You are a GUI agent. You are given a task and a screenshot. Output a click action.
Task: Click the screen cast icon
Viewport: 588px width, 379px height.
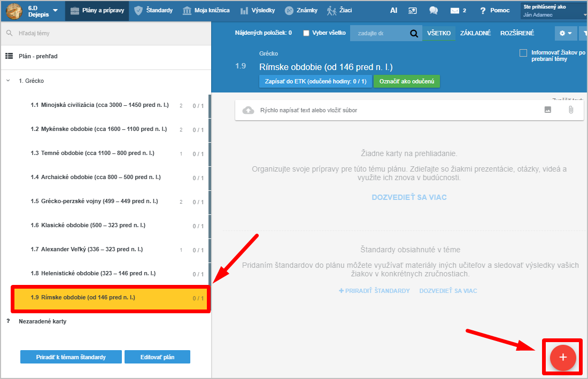coord(413,10)
